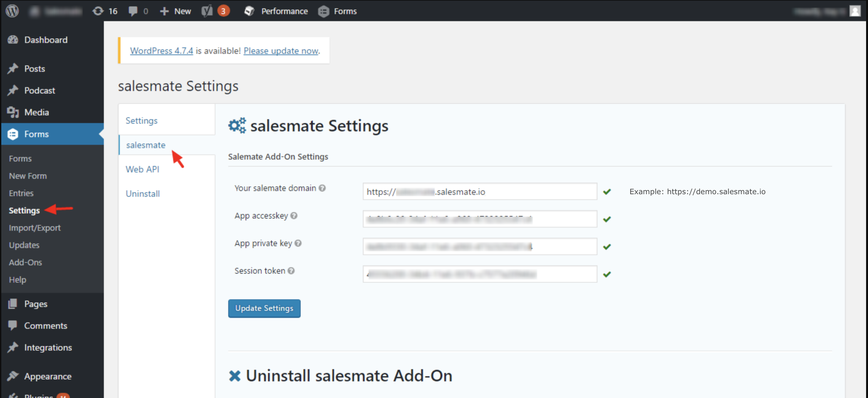Image resolution: width=868 pixels, height=398 pixels.
Task: Click the user avatar in top right
Action: (855, 11)
